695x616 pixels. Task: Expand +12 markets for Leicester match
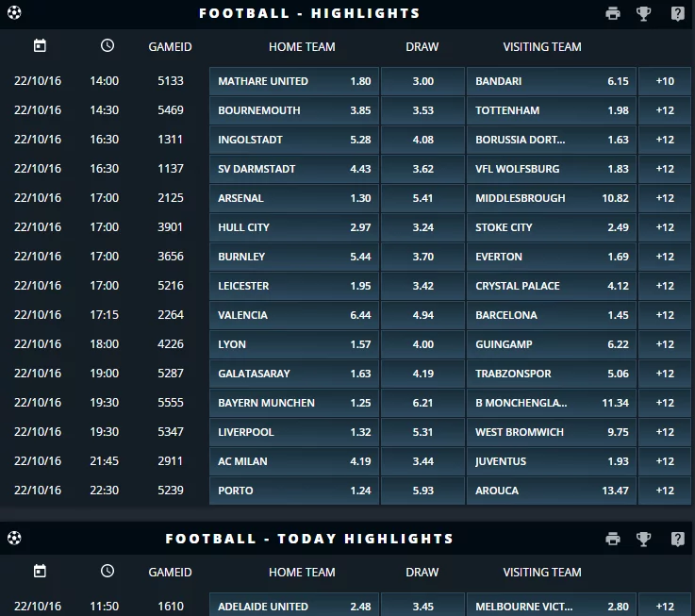(x=665, y=286)
